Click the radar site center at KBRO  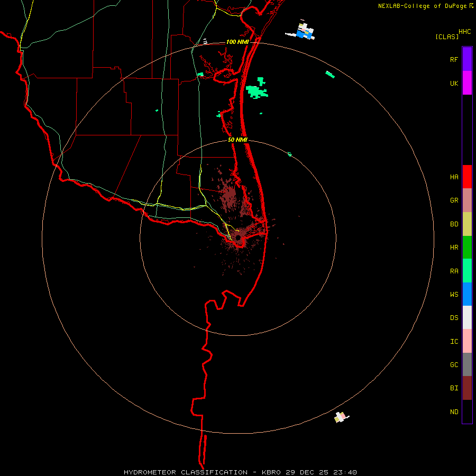[239, 237]
